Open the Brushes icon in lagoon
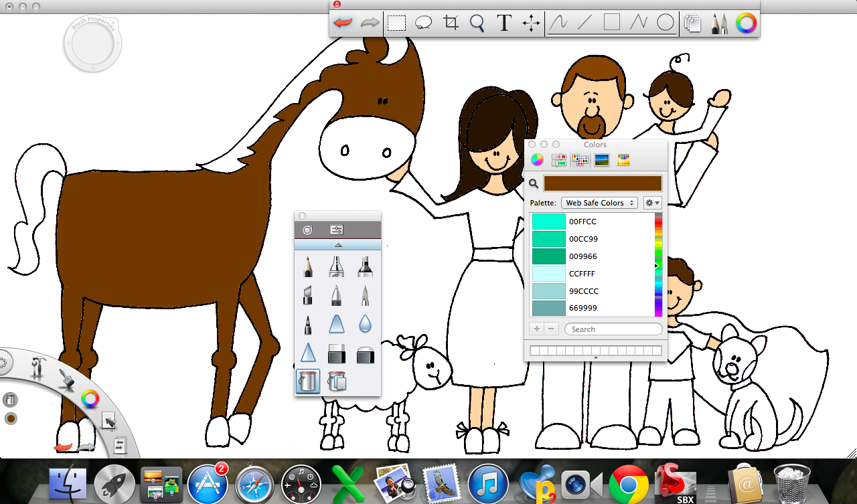 point(66,380)
